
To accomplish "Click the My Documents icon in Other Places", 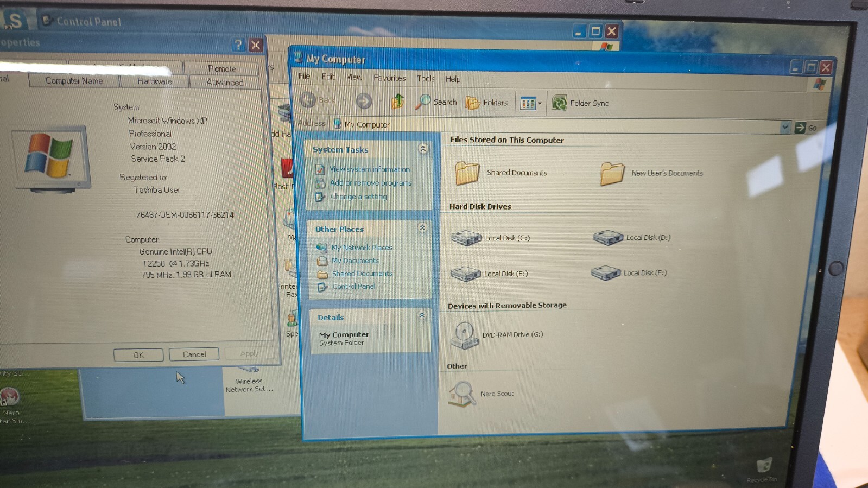I will 322,261.
